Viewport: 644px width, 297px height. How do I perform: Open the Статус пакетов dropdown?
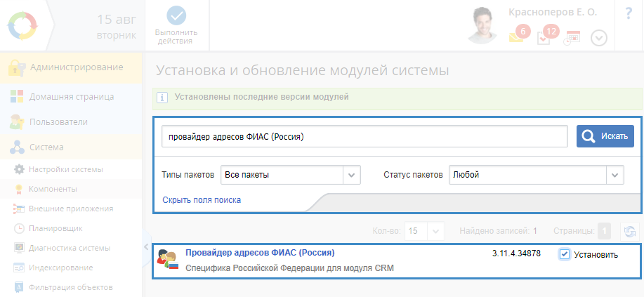pos(615,175)
